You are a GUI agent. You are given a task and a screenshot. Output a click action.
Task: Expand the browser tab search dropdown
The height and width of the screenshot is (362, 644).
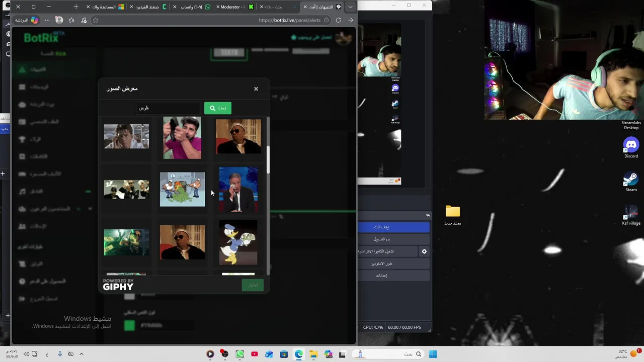[x=350, y=7]
